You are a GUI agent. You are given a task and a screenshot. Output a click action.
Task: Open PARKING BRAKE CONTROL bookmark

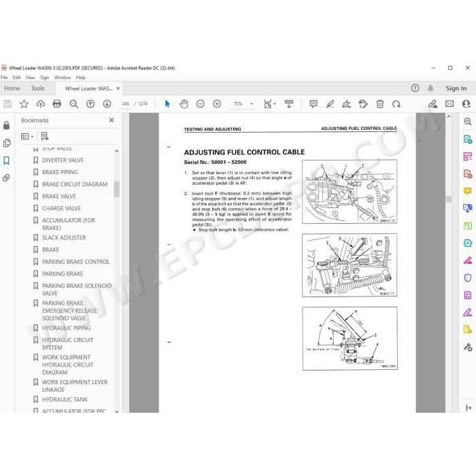[76, 262]
